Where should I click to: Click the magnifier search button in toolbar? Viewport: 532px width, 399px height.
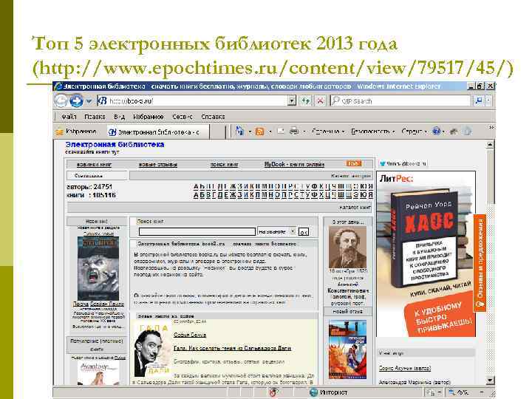pyautogui.click(x=479, y=100)
